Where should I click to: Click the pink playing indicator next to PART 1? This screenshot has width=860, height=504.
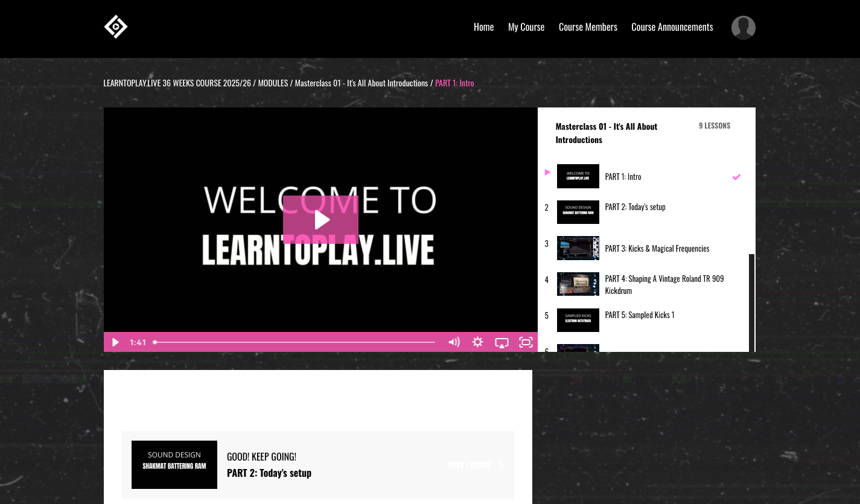click(x=547, y=172)
